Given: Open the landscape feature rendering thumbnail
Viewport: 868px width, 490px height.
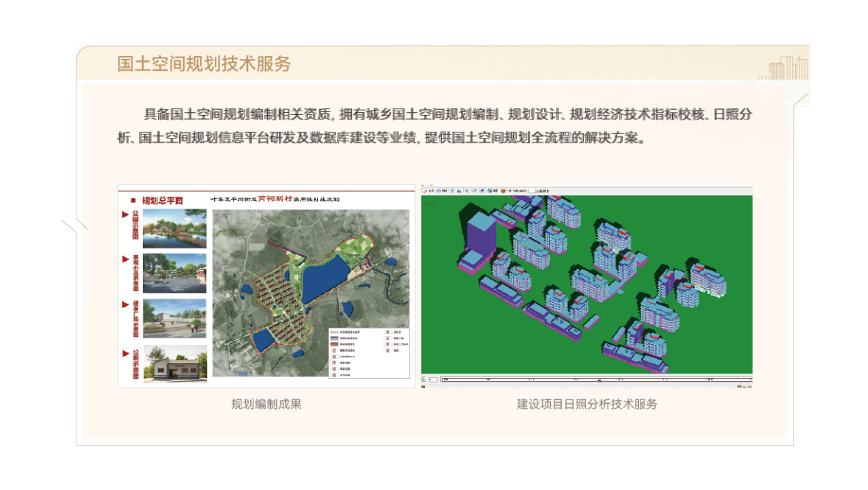Looking at the screenshot, I should 174,273.
